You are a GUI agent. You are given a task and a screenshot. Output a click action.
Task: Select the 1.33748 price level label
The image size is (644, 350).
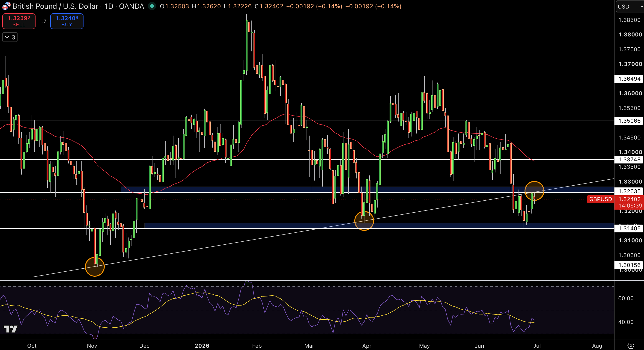[629, 160]
